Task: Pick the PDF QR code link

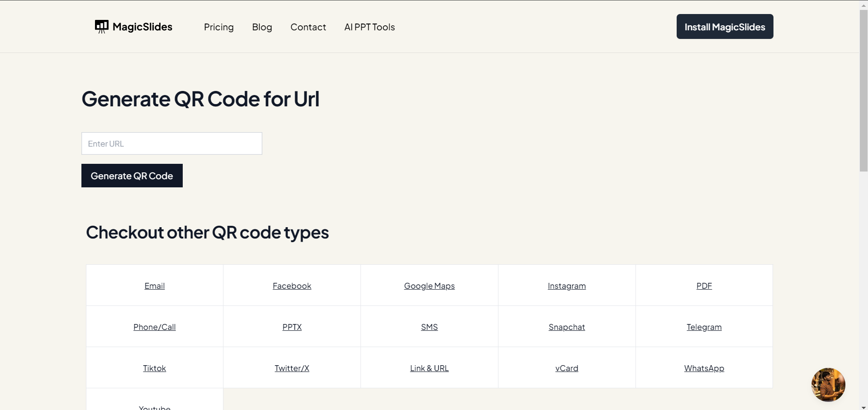Action: 704,286
